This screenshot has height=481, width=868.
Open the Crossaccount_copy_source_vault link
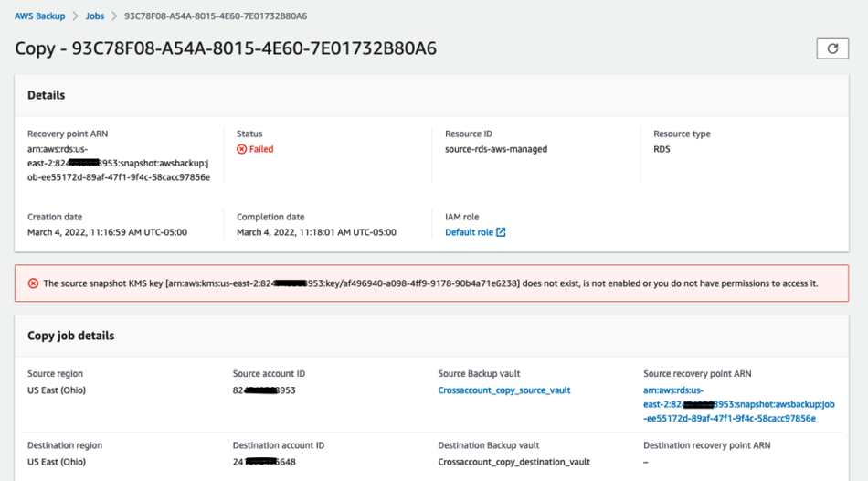503,390
